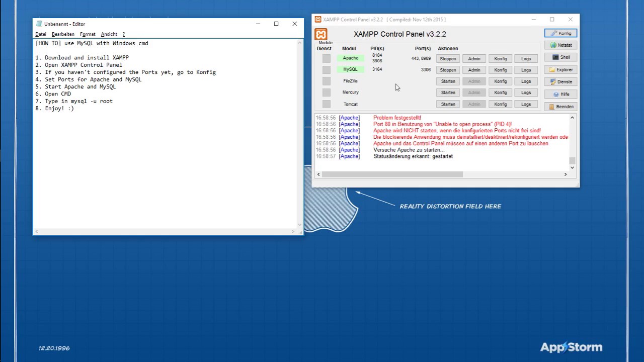Click Beenden to quit XAMPP
This screenshot has width=644, height=362.
click(560, 107)
